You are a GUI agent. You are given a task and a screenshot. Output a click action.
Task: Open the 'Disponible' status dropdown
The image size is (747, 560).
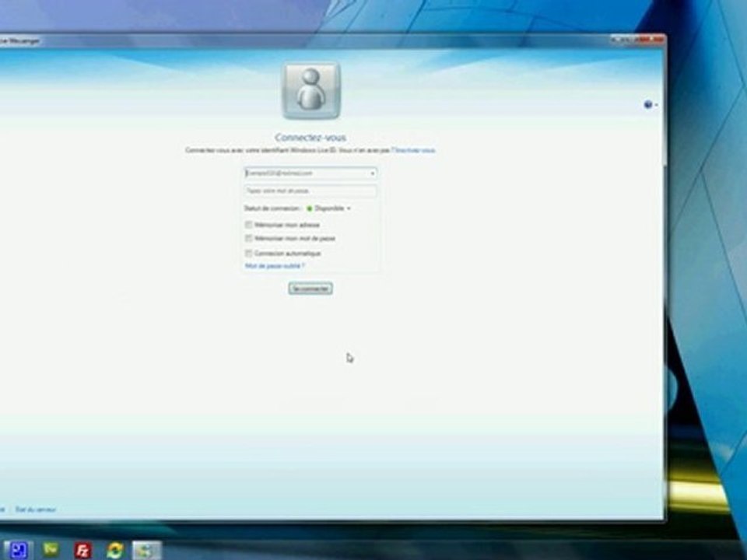pyautogui.click(x=328, y=208)
